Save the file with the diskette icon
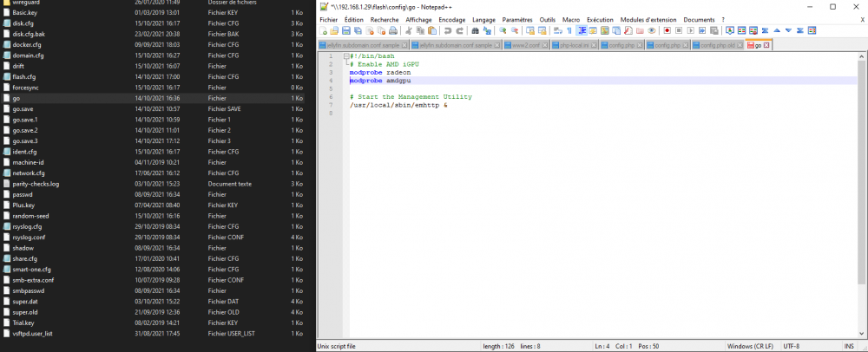Screen dimensions: 868x352 (x=346, y=31)
